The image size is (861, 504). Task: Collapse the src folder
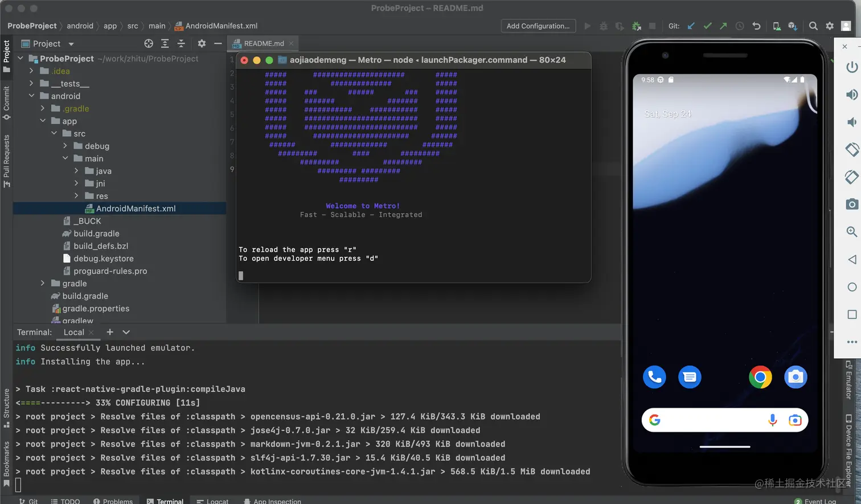coord(54,133)
